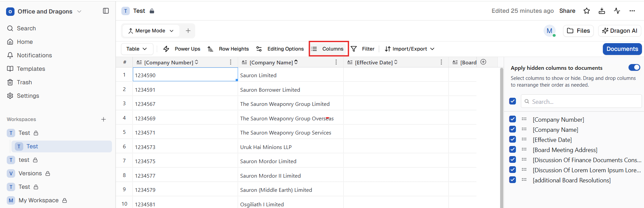
Task: Click the drag handle for [Company Number]
Action: coord(524,119)
